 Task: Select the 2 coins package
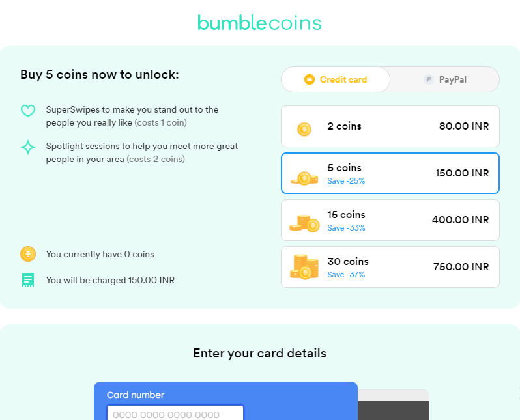tap(390, 126)
